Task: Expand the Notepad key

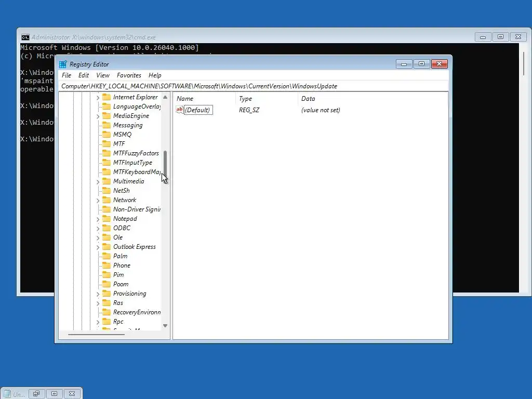Action: tap(98, 219)
